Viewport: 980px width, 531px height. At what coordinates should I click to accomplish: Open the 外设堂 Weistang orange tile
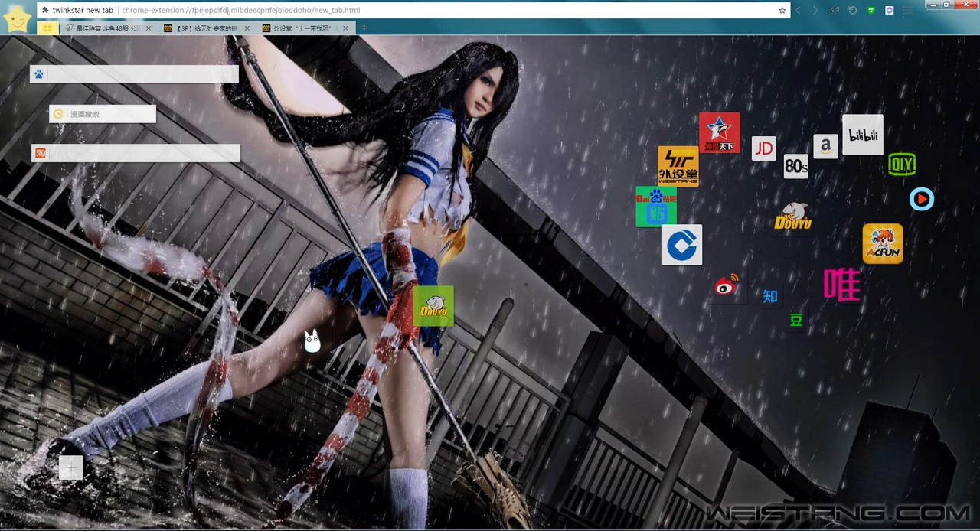pos(678,166)
